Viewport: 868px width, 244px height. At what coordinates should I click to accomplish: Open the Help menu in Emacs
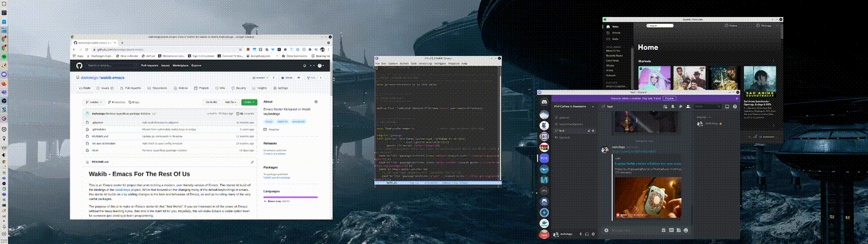point(465,63)
